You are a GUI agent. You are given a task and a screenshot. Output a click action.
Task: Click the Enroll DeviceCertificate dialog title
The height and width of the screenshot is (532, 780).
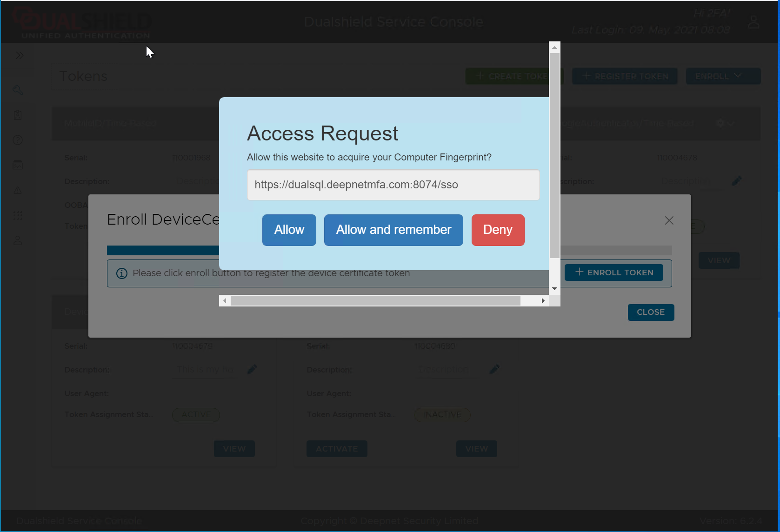tap(163, 219)
